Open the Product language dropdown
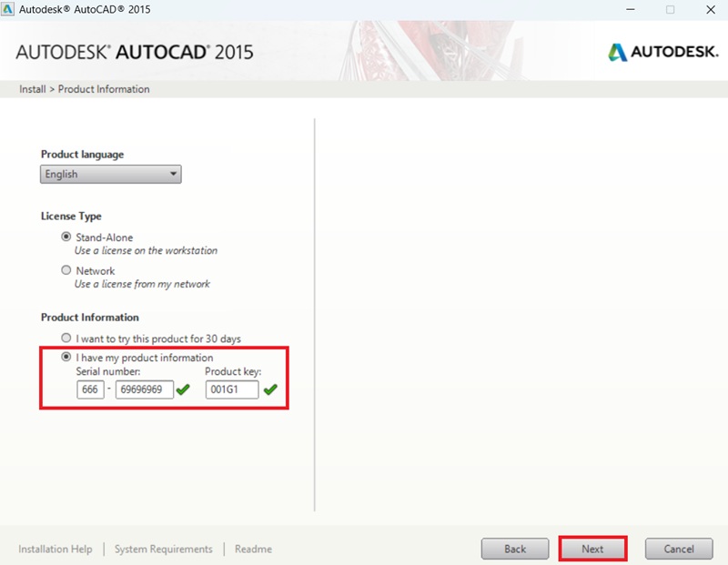Screen dimensions: 728x565 pyautogui.click(x=110, y=174)
